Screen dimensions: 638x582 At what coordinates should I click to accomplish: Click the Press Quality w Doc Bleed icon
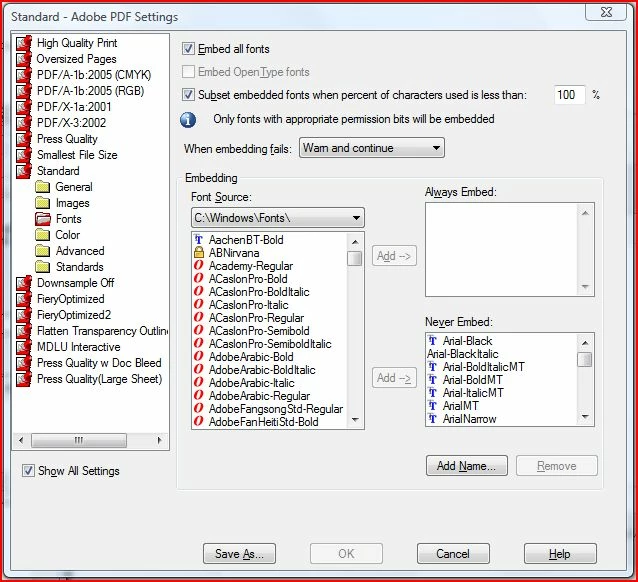click(x=24, y=363)
